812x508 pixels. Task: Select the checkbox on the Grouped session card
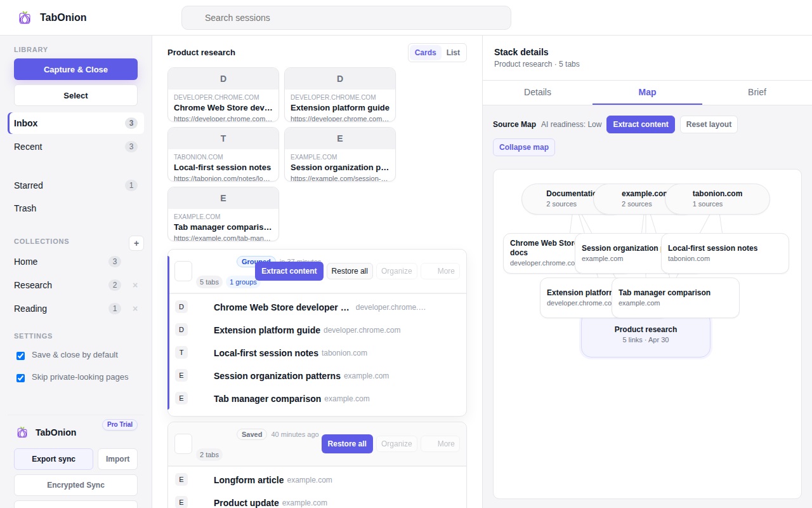[183, 271]
